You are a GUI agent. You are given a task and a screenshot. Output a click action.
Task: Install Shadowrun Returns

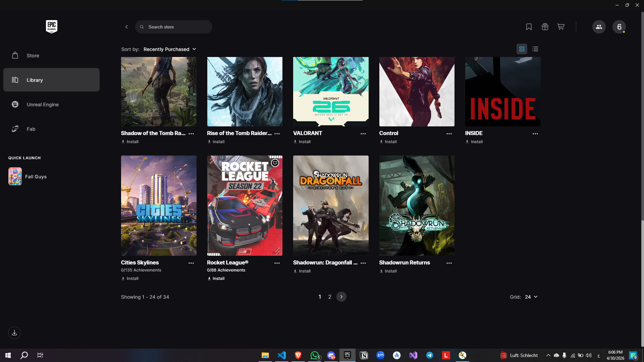(x=388, y=271)
